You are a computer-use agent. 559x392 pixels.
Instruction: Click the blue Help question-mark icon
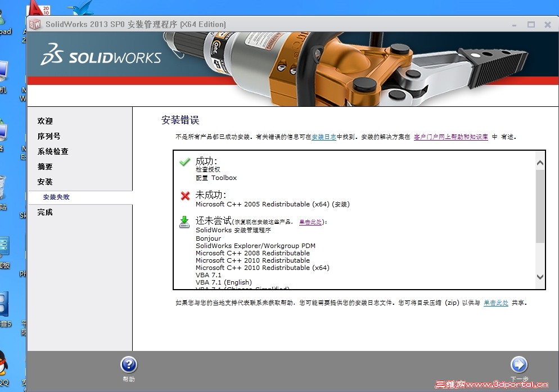pos(129,364)
